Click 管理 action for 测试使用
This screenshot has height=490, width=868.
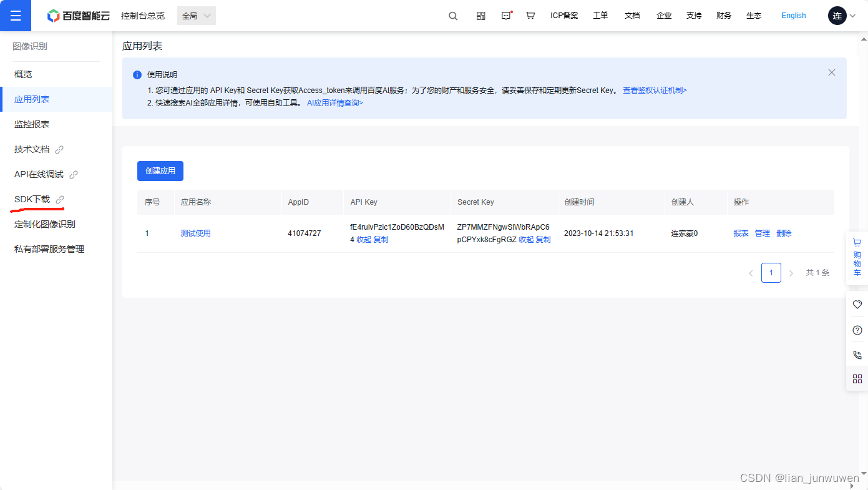(762, 233)
